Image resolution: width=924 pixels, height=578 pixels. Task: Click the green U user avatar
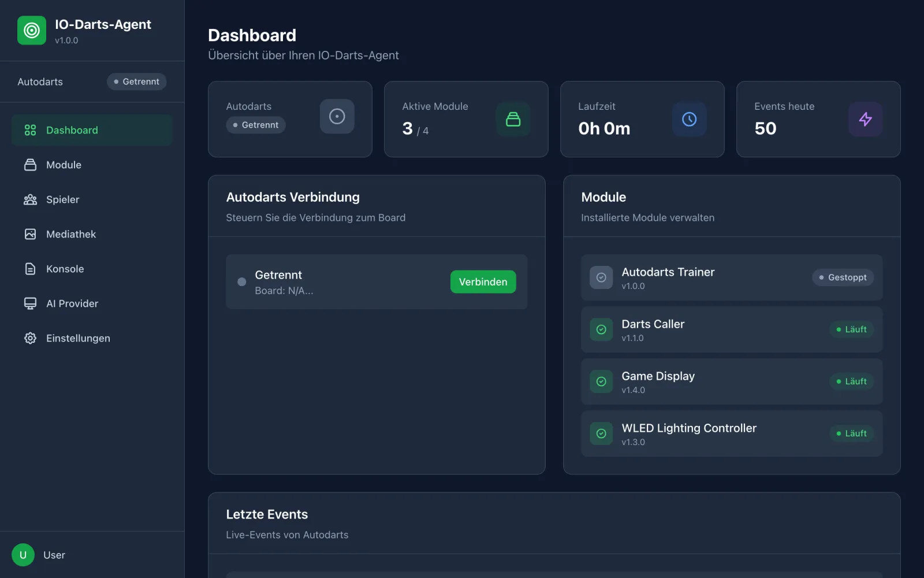tap(23, 555)
